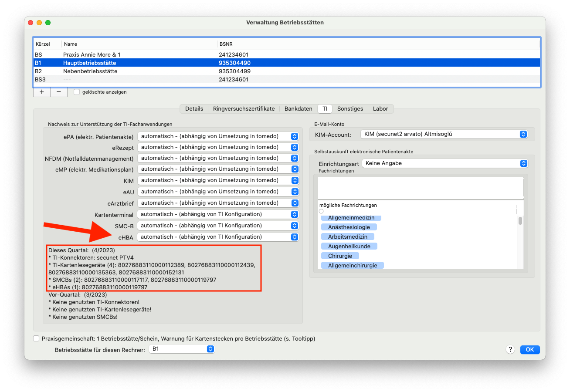This screenshot has width=570, height=392.
Task: Switch to Labor tab
Action: pos(380,109)
